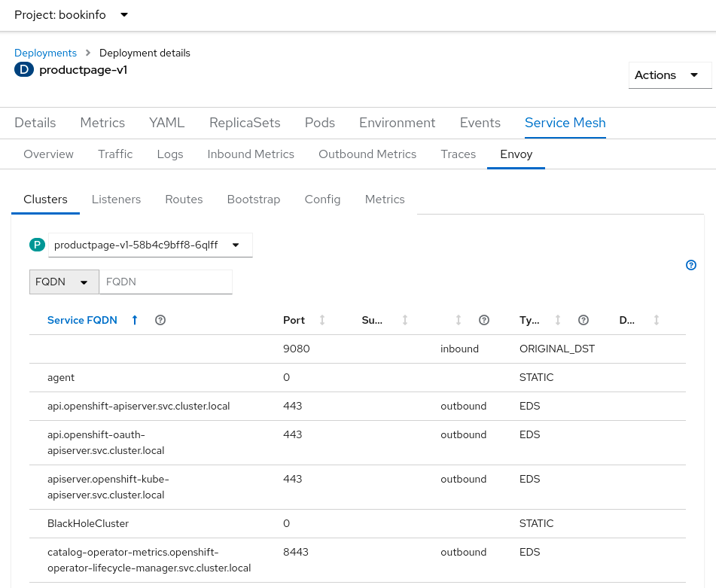Click sort arrows next to D... column
The height and width of the screenshot is (588, 716).
pyautogui.click(x=657, y=320)
